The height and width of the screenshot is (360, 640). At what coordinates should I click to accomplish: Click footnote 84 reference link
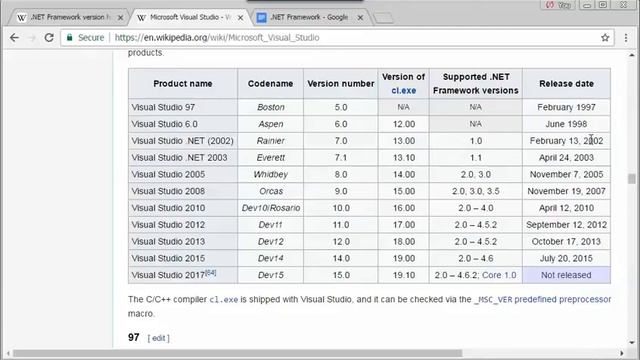pos(211,272)
